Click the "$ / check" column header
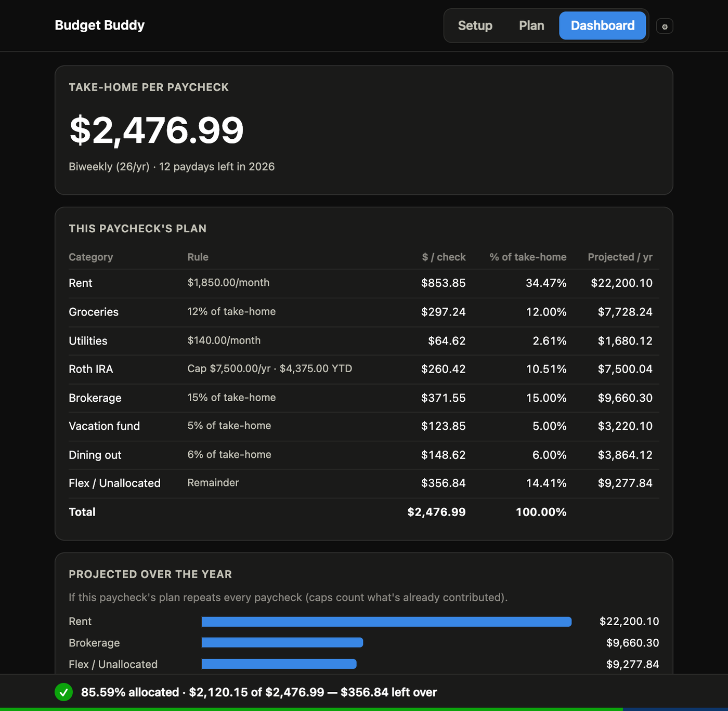Screen dimensions: 728x711 (x=444, y=257)
